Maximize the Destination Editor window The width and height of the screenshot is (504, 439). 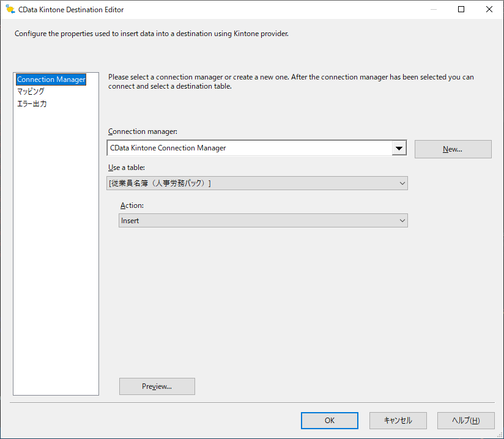click(x=461, y=10)
